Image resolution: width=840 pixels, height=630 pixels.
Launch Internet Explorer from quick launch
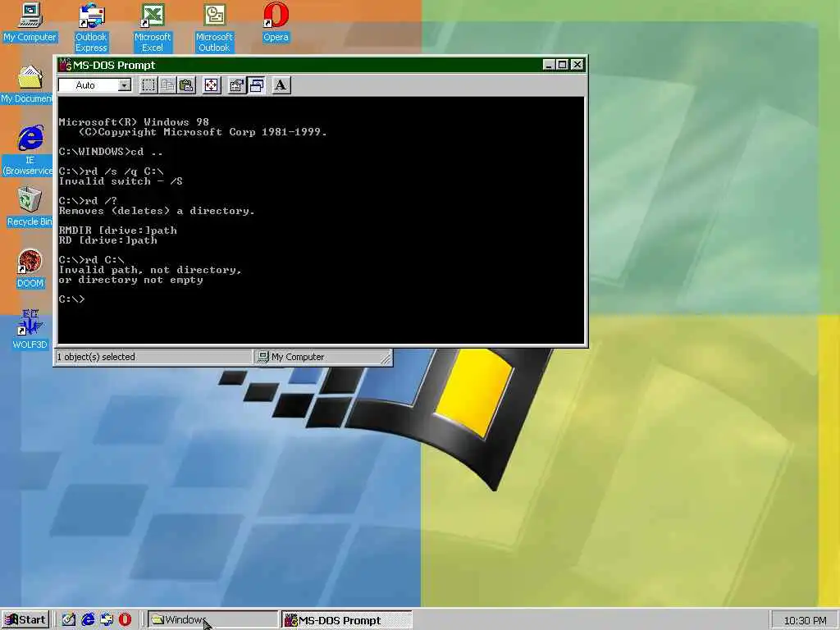(88, 620)
